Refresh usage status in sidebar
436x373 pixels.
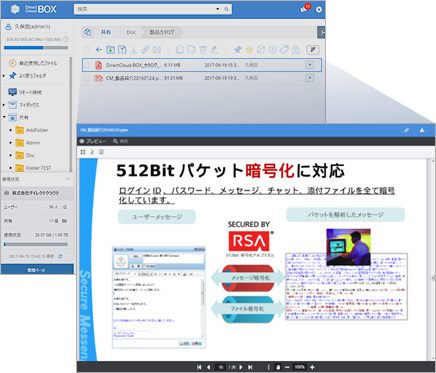click(x=60, y=256)
